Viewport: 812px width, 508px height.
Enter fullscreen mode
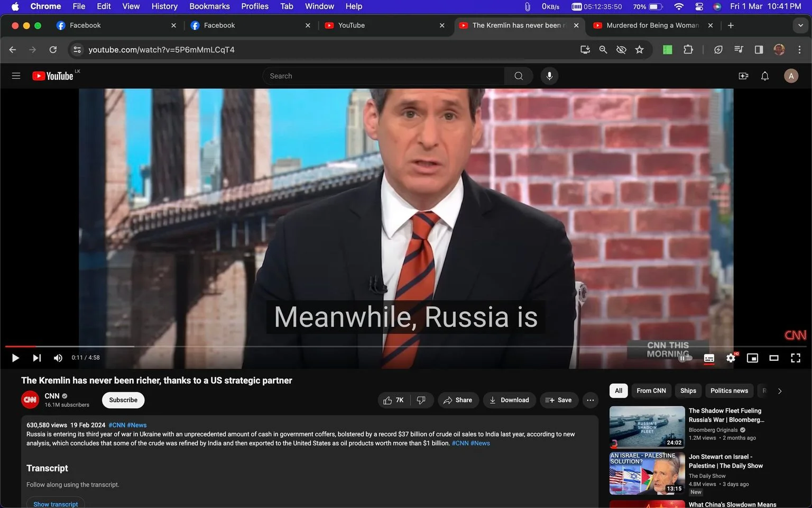coord(795,358)
